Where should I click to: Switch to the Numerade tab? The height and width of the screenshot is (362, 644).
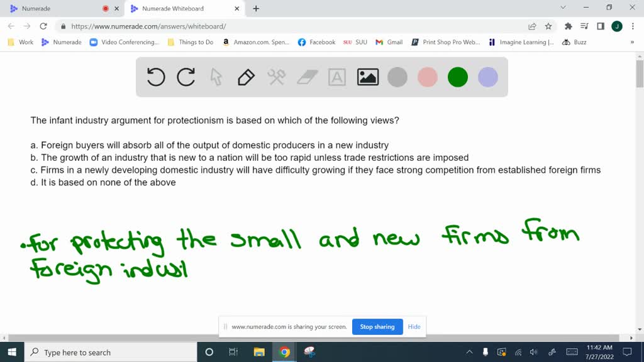tap(57, 9)
